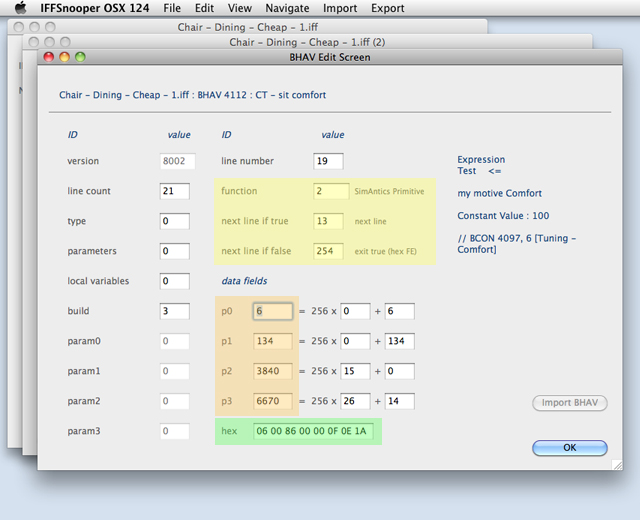Click the OK button
Viewport: 640px width, 520px height.
pos(569,448)
